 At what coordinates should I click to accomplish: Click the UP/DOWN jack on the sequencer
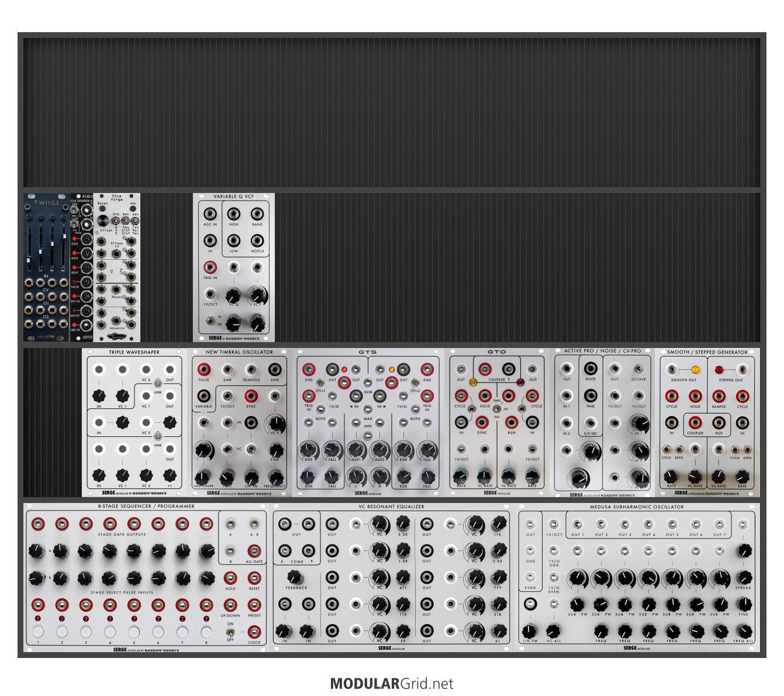pyautogui.click(x=230, y=605)
